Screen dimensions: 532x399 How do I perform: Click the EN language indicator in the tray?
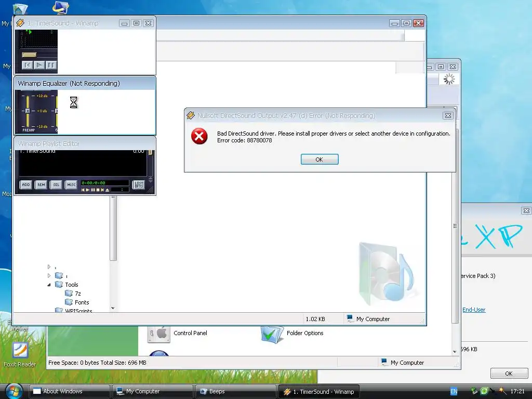pos(454,392)
